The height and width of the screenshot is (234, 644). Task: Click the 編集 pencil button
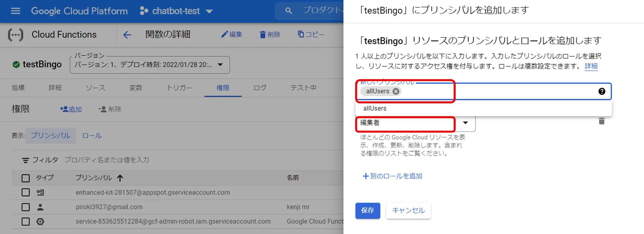(x=232, y=34)
